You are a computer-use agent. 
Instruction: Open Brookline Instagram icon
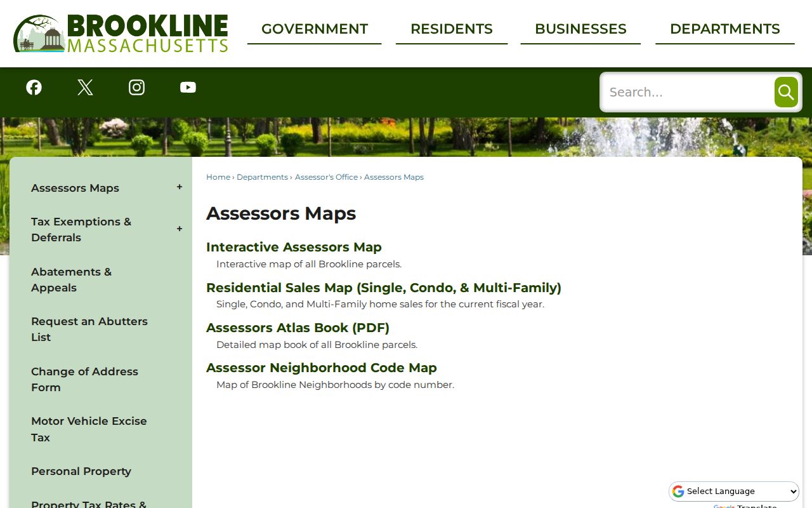136,88
